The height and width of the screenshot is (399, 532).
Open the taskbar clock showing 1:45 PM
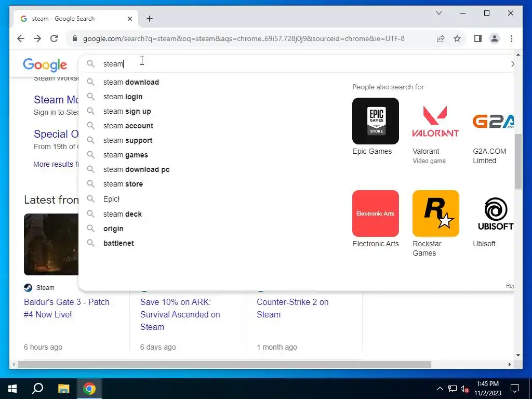pyautogui.click(x=487, y=389)
